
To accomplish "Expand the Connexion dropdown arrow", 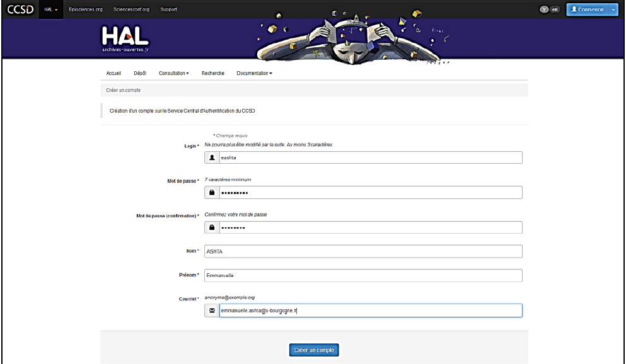I will click(613, 9).
